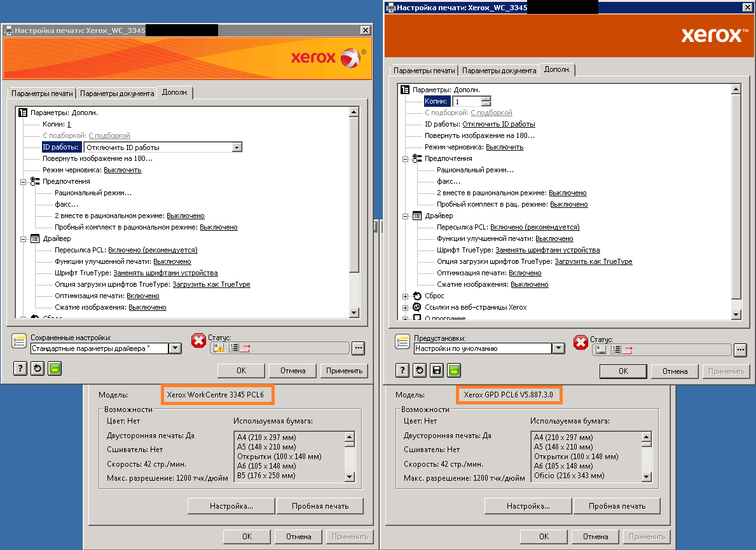
Task: Click the Параметры: Дополн. root icon in right tree
Action: point(405,90)
